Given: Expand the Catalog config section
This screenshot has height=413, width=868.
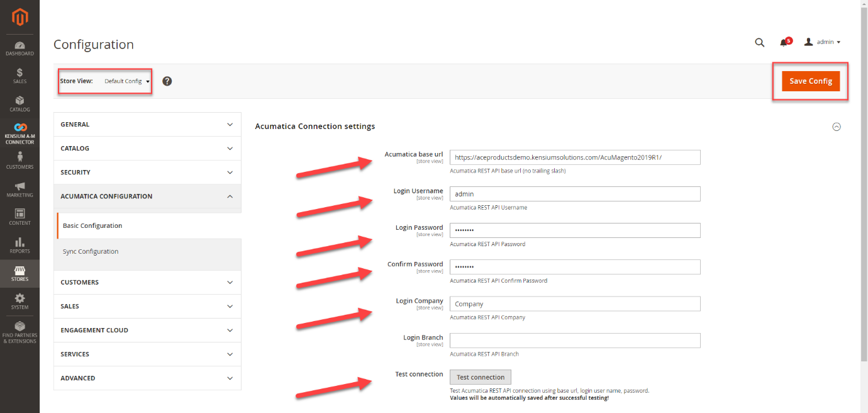Looking at the screenshot, I should (x=147, y=149).
